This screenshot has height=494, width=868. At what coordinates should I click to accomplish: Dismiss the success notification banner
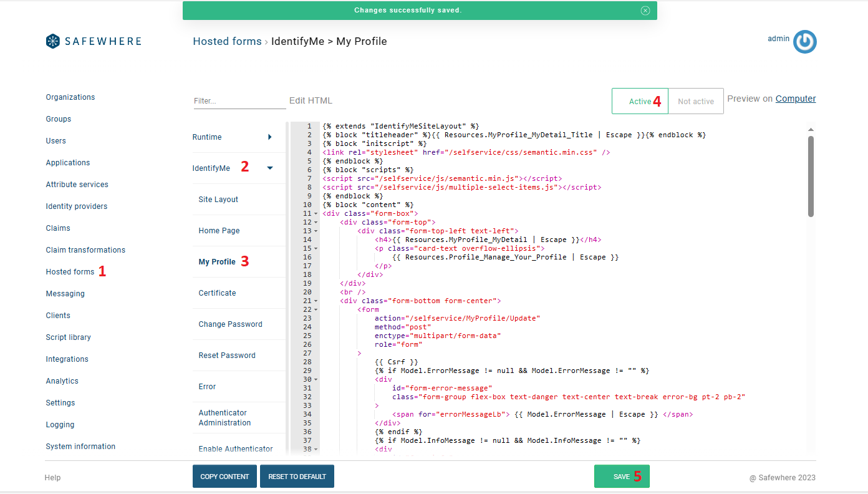(x=645, y=11)
